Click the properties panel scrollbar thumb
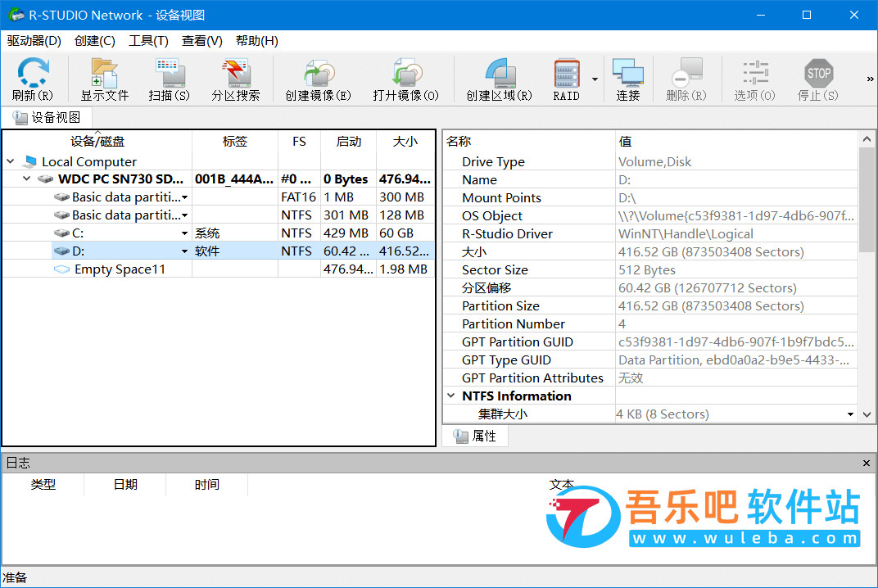 point(867,199)
